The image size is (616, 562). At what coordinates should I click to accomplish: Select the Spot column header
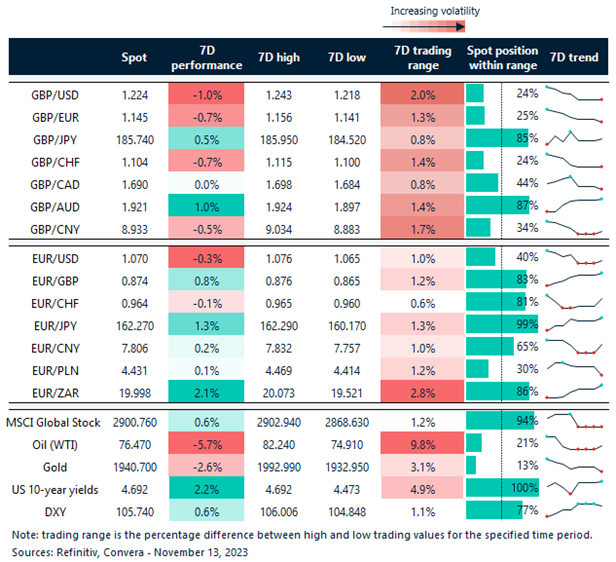(x=134, y=57)
